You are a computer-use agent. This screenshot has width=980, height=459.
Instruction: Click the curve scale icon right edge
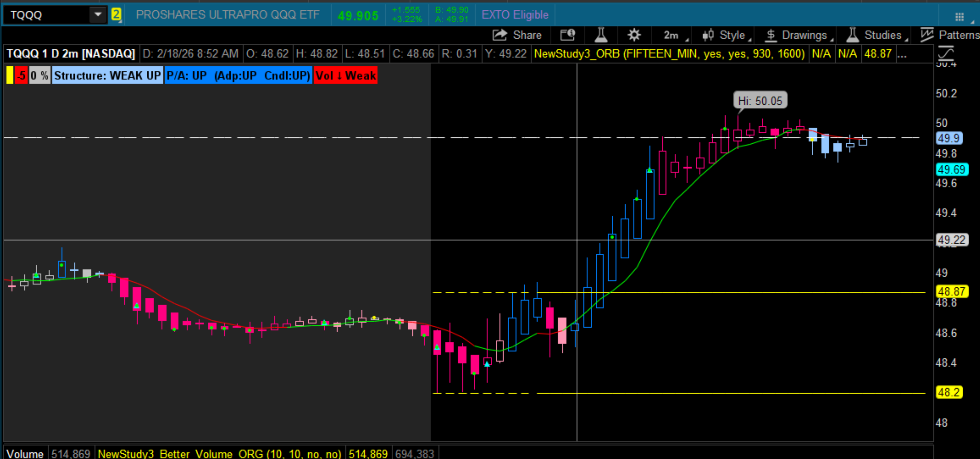tap(946, 53)
